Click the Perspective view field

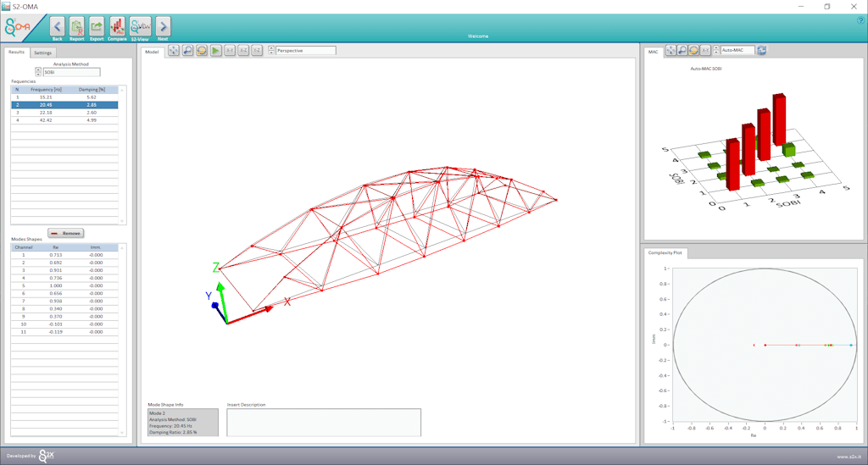point(305,50)
